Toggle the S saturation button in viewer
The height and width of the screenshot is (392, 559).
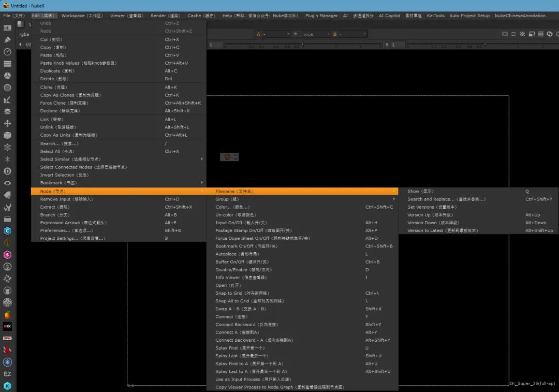click(387, 45)
